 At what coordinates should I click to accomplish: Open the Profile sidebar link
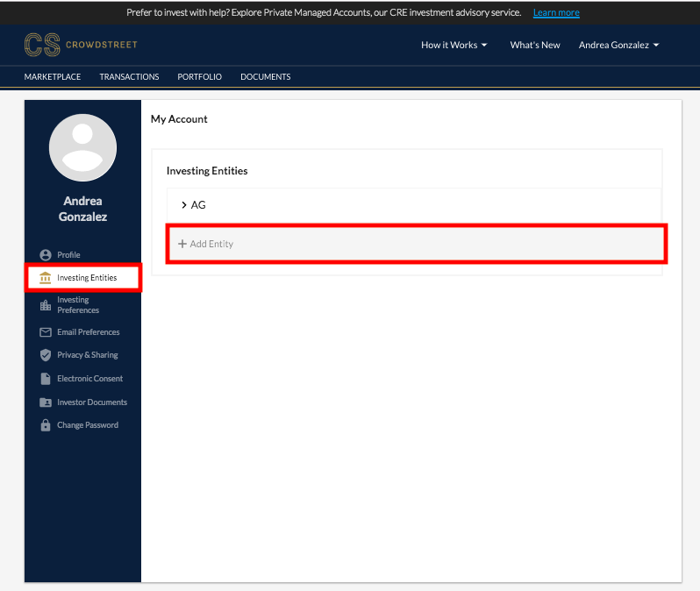(68, 255)
